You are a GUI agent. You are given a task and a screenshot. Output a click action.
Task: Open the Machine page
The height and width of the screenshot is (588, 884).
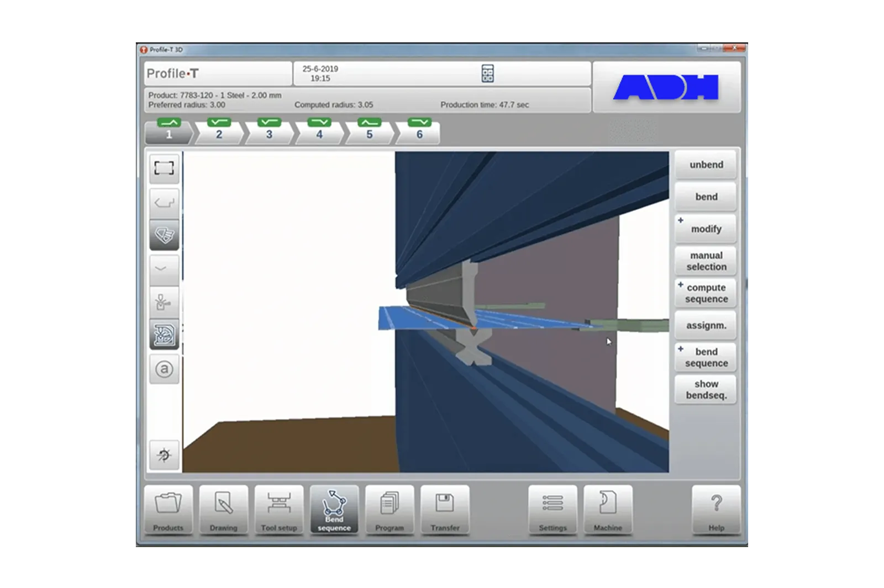click(608, 510)
